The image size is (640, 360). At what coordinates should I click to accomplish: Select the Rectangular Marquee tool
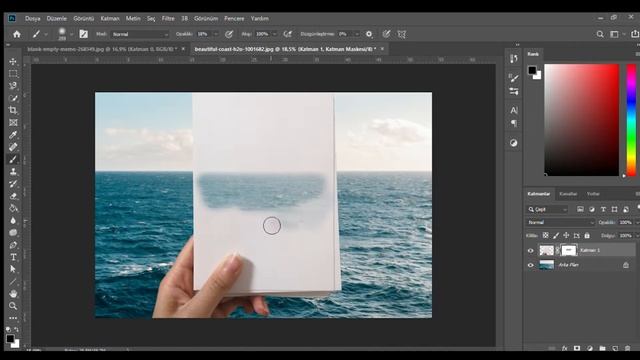click(13, 73)
